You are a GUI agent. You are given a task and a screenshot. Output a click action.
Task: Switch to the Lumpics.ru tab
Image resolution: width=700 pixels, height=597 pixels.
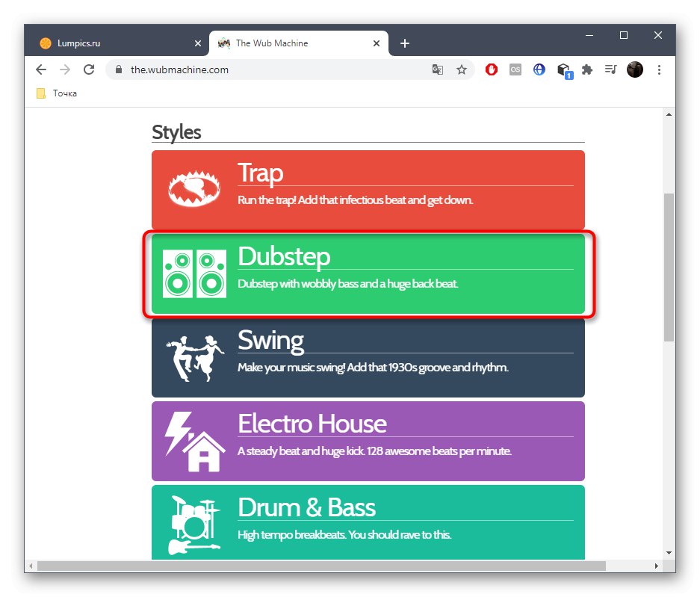coord(117,43)
